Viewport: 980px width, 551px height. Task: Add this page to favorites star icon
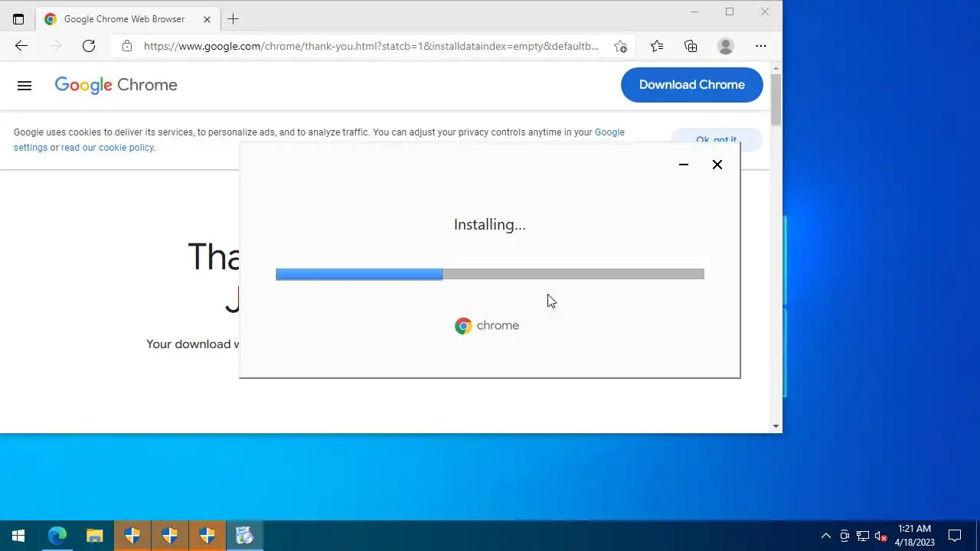point(620,46)
